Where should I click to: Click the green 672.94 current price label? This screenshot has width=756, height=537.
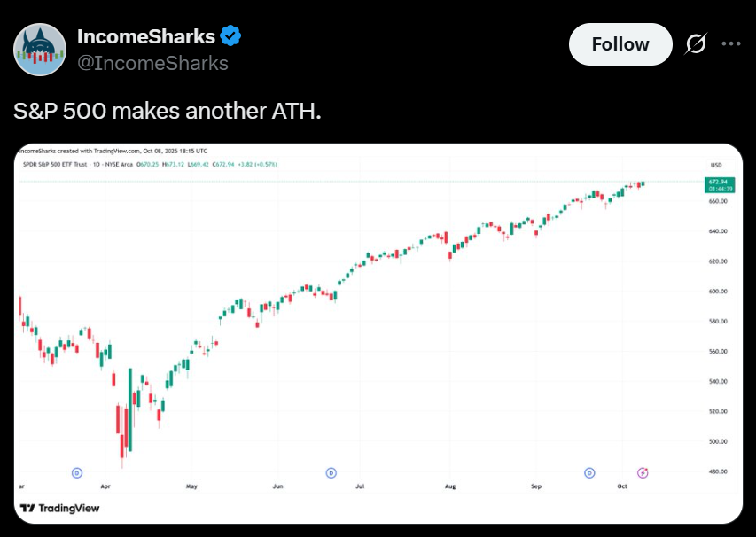point(717,182)
